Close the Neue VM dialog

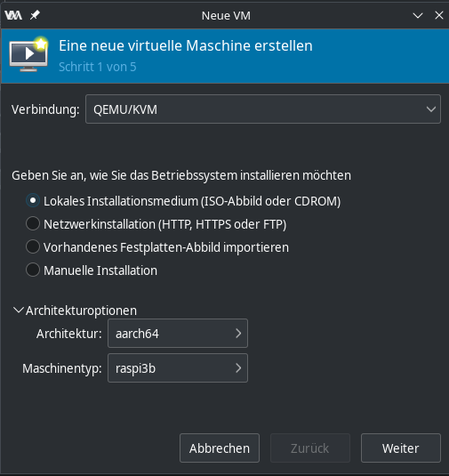(438, 15)
